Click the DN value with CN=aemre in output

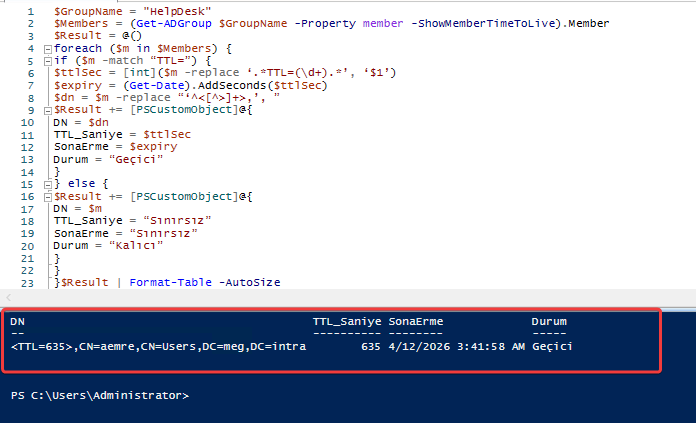159,346
